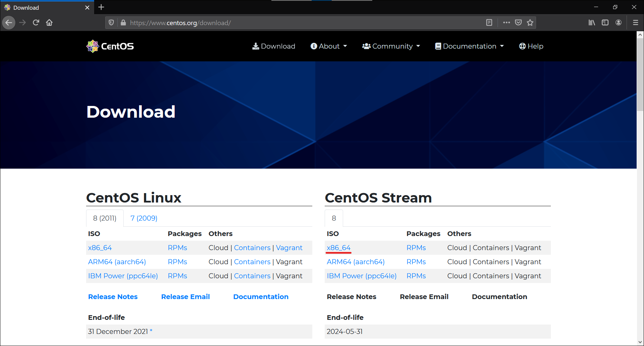Click the CentOS Stream heading

378,197
